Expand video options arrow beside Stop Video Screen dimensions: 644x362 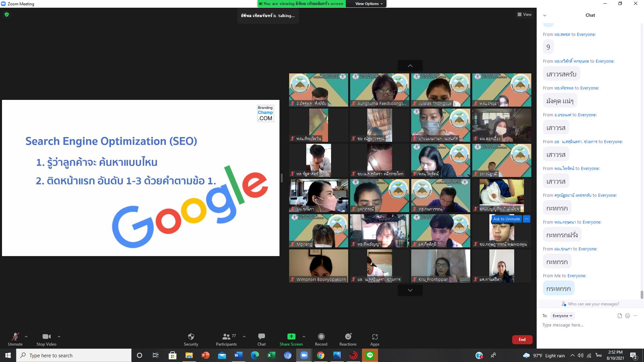tap(59, 337)
